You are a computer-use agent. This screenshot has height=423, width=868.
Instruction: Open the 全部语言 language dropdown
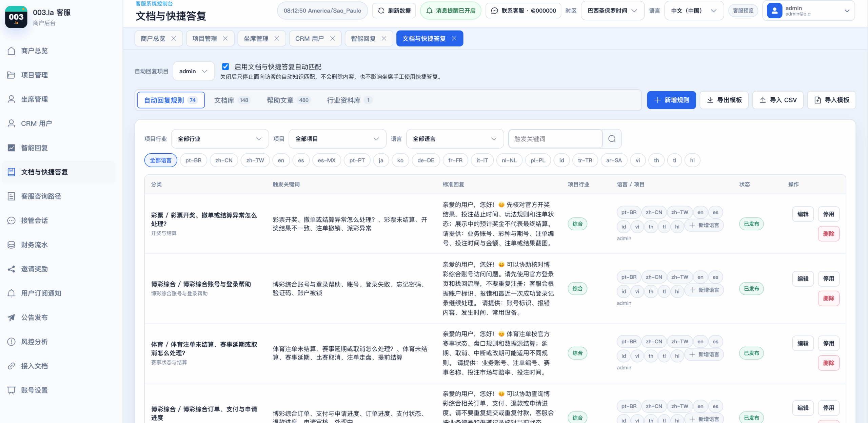point(455,139)
